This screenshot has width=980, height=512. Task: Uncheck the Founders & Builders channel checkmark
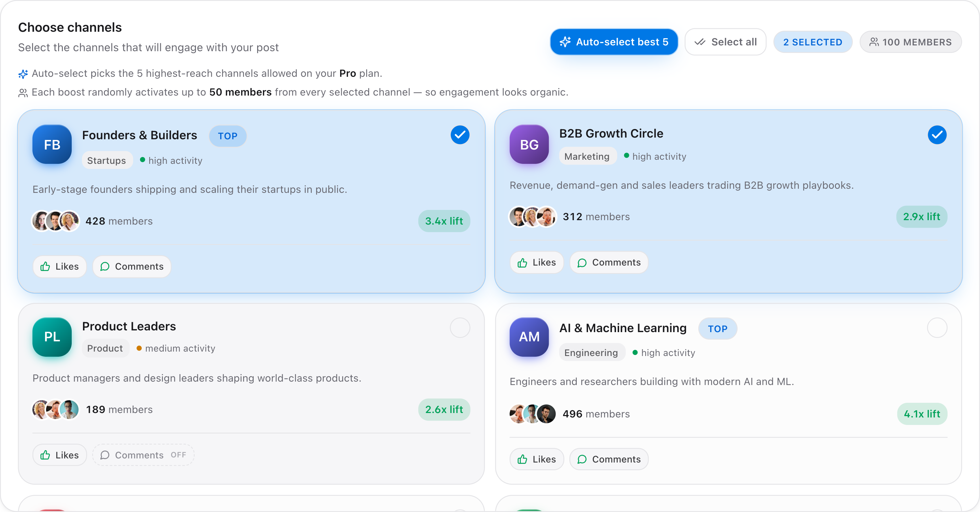(x=460, y=135)
